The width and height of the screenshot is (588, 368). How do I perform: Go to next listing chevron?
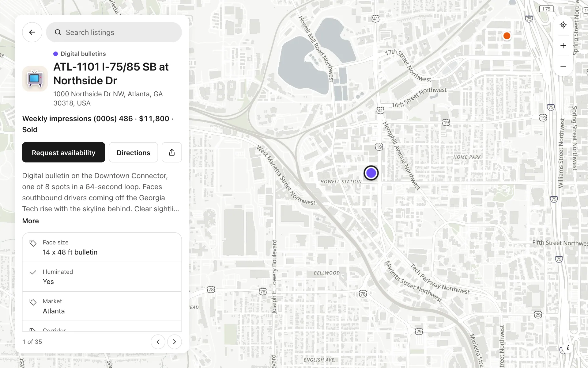[x=175, y=342]
